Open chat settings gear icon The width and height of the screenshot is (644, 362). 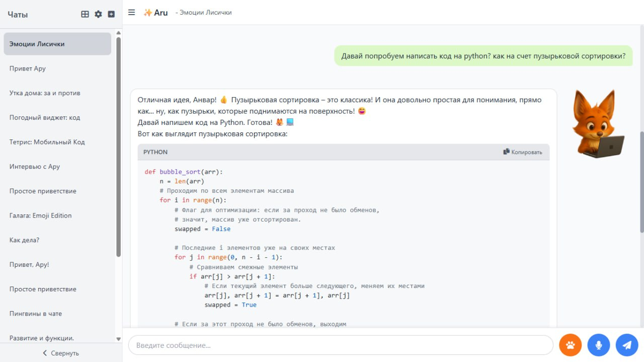[98, 15]
